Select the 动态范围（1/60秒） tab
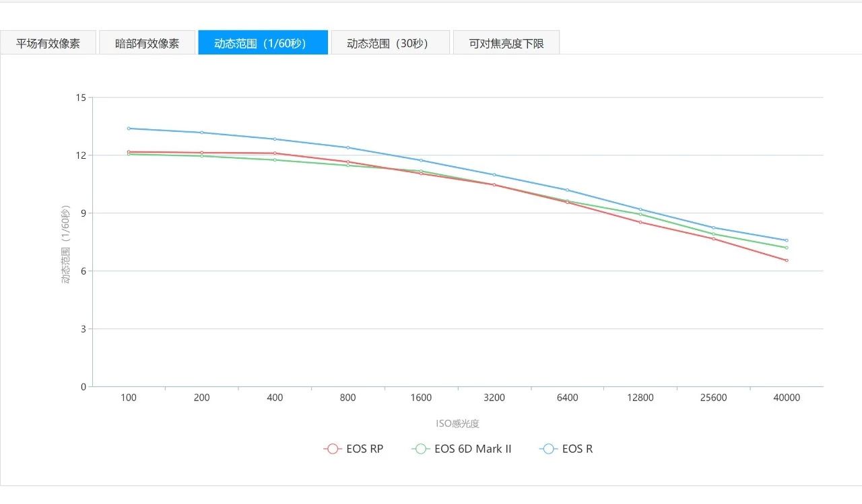Screen dimensions: 862x504 [263, 43]
